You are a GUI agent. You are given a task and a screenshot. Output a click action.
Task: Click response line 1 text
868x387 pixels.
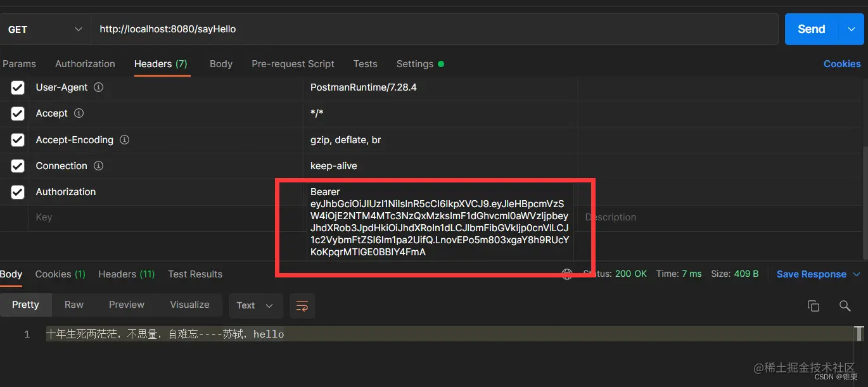pyautogui.click(x=165, y=334)
